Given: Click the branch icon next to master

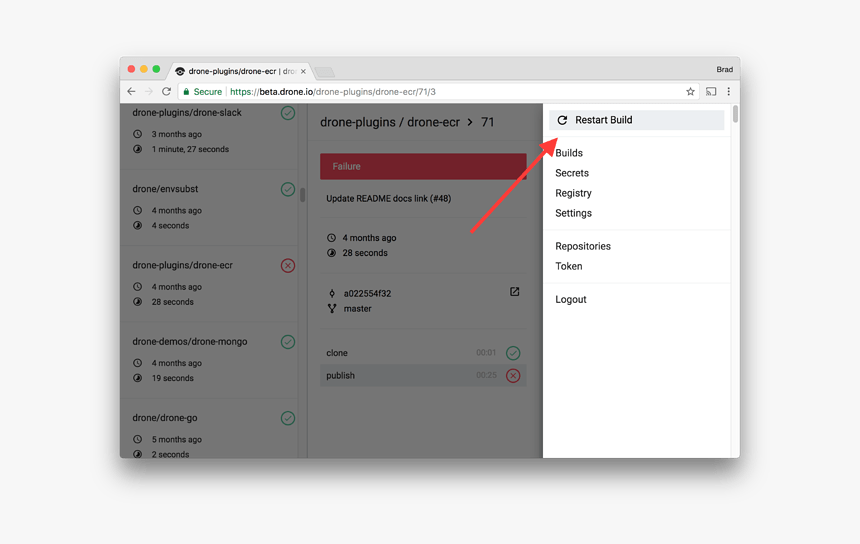Looking at the screenshot, I should [332, 309].
